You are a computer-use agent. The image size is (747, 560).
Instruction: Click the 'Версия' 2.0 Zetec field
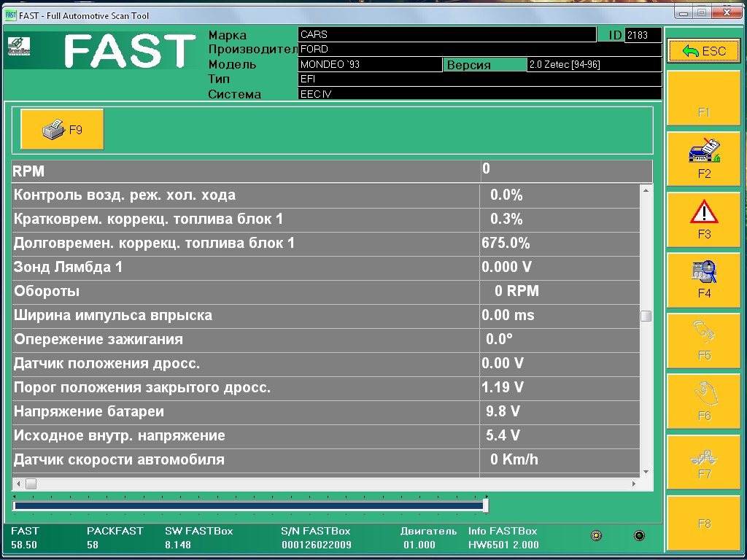[x=593, y=65]
